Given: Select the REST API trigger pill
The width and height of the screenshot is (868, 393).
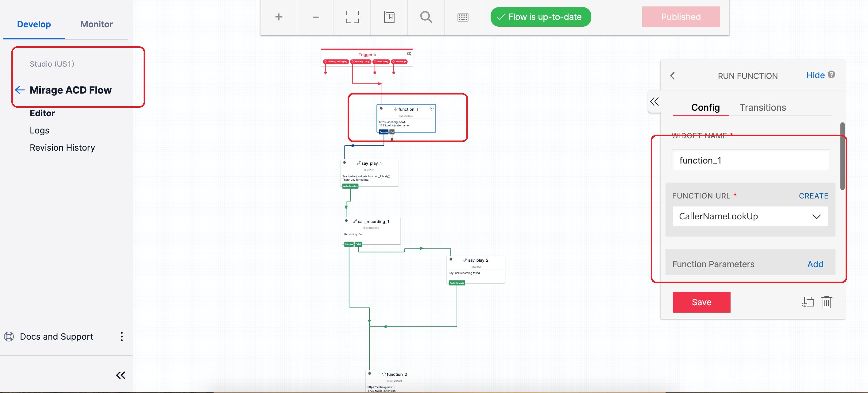Looking at the screenshot, I should tap(381, 62).
